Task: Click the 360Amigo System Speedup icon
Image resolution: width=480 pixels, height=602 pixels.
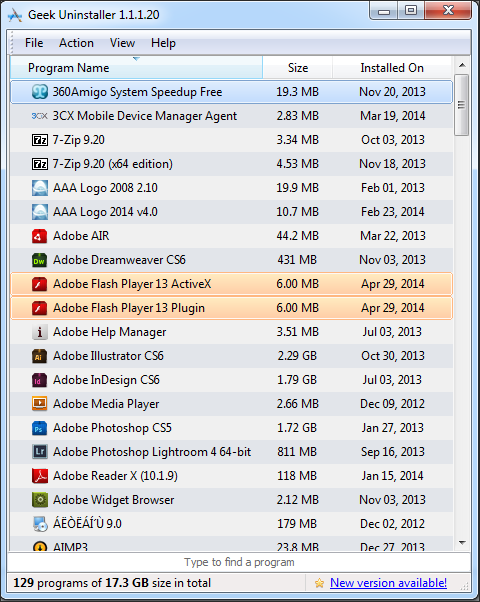Action: 40,92
